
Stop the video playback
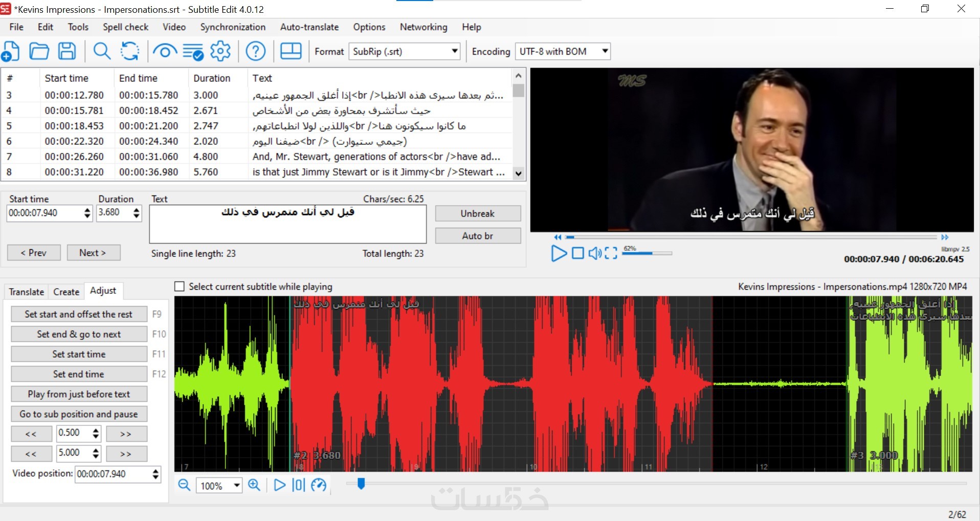578,253
